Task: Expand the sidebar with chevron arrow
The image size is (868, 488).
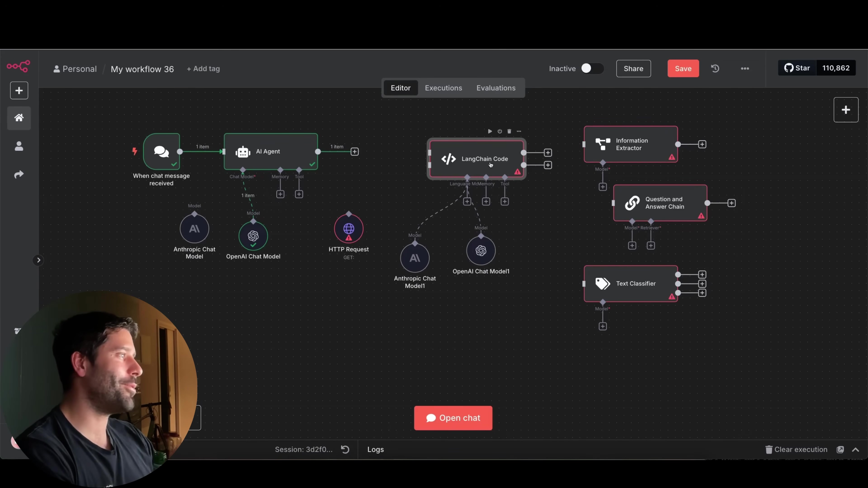Action: (38, 260)
